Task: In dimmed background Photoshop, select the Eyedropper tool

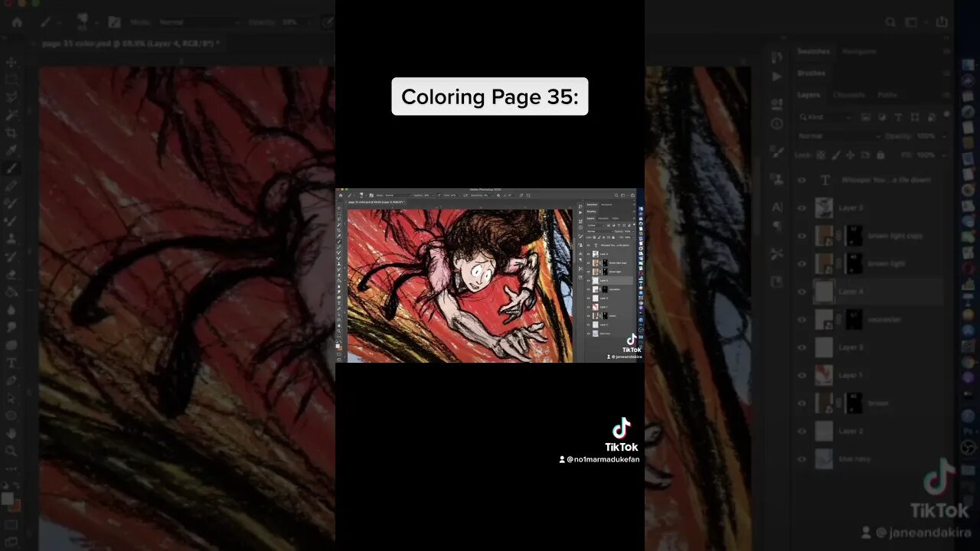Action: [x=11, y=151]
